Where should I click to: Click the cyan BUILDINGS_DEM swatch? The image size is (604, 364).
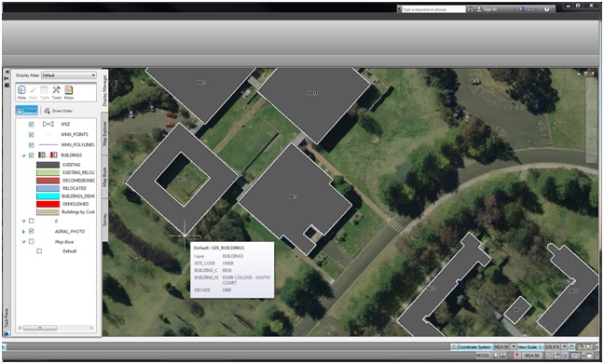click(x=48, y=196)
